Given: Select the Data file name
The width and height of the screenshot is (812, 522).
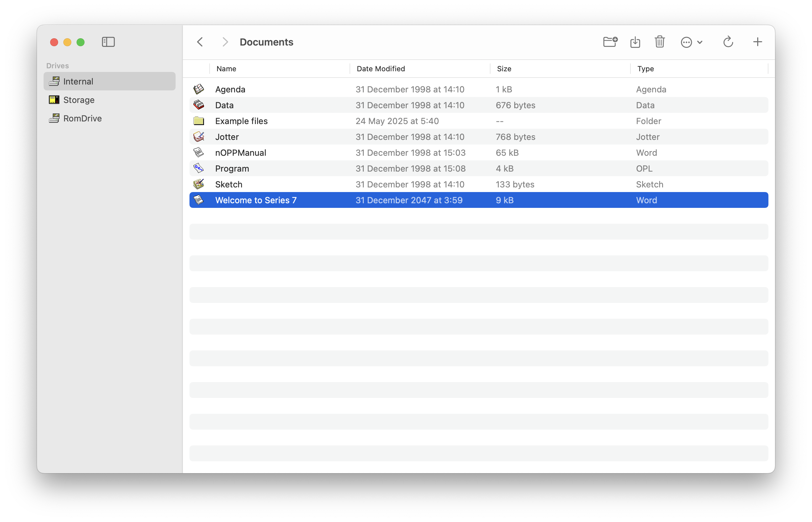Looking at the screenshot, I should (x=224, y=105).
